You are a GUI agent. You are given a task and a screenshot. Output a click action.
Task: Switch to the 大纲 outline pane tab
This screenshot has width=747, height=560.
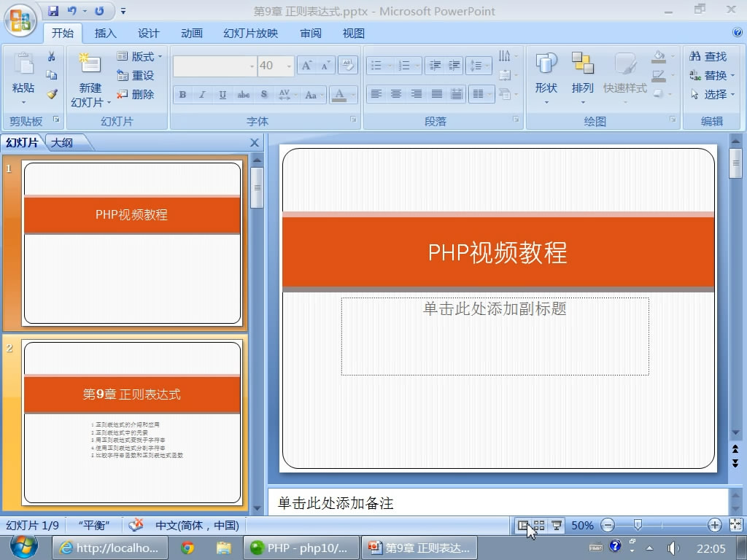(x=62, y=142)
